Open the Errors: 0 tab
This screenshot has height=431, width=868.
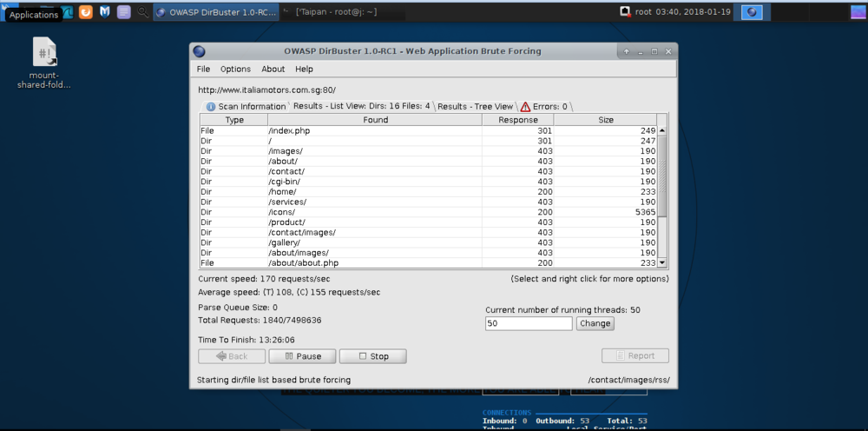coord(544,106)
